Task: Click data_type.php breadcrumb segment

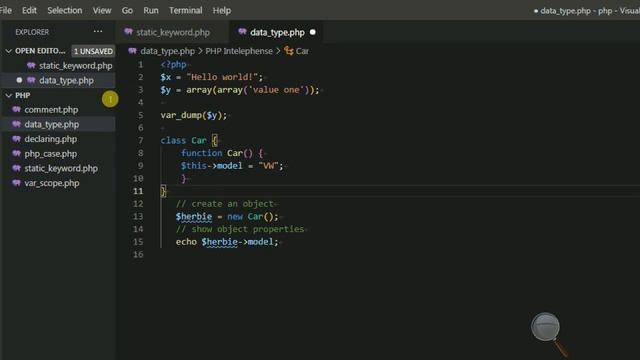Action: pos(167,51)
